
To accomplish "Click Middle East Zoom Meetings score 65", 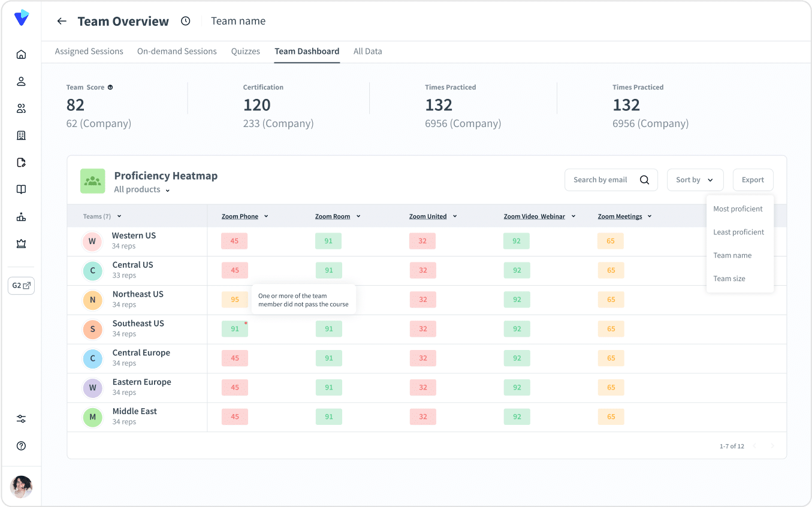I will coord(611,417).
